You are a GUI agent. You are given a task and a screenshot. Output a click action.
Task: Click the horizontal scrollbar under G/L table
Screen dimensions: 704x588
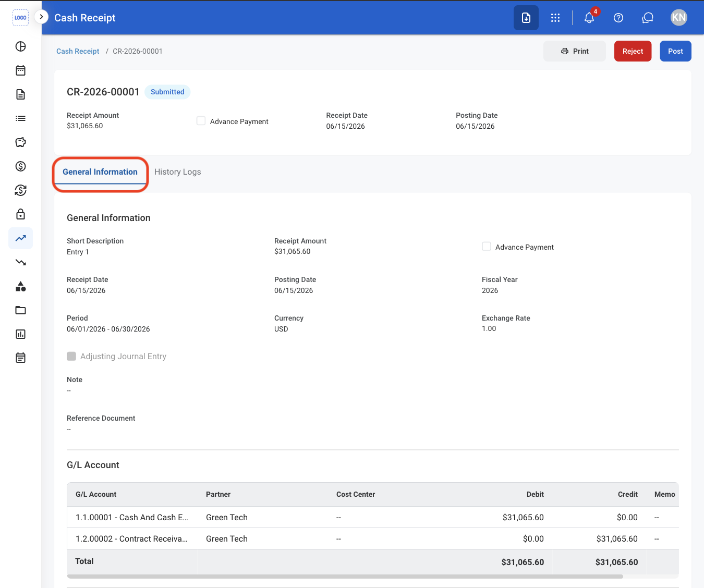click(x=345, y=577)
